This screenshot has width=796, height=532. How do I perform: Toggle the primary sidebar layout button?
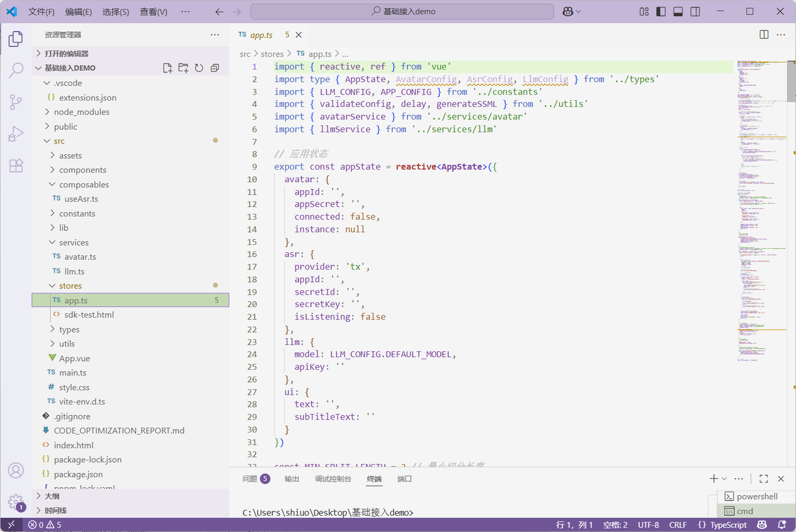pos(661,12)
